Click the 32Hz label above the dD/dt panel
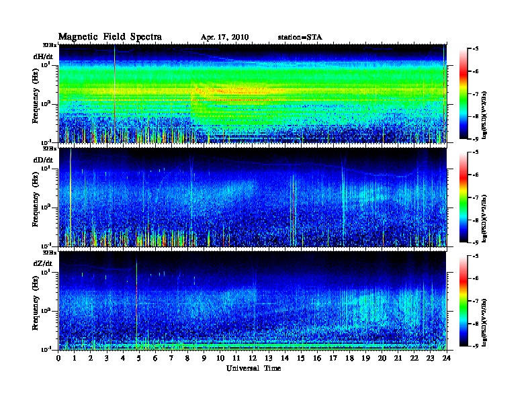Image resolution: width=532 pixels, height=411 pixels. pos(50,148)
